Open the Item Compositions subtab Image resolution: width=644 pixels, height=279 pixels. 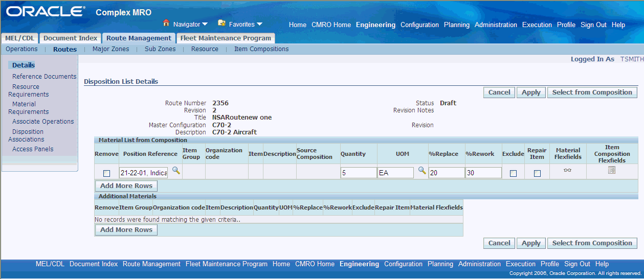pos(261,49)
